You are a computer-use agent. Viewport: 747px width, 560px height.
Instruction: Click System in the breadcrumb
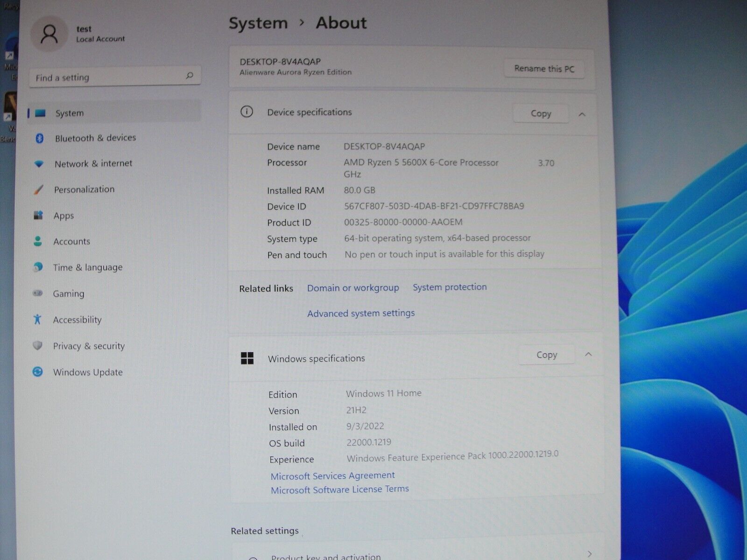[258, 23]
